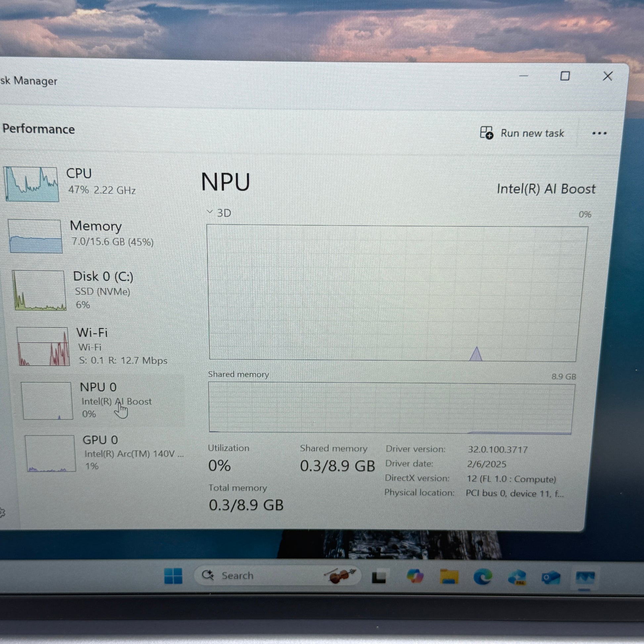Open Copilot from the taskbar
Viewport: 644px width, 644px height.
click(x=415, y=576)
